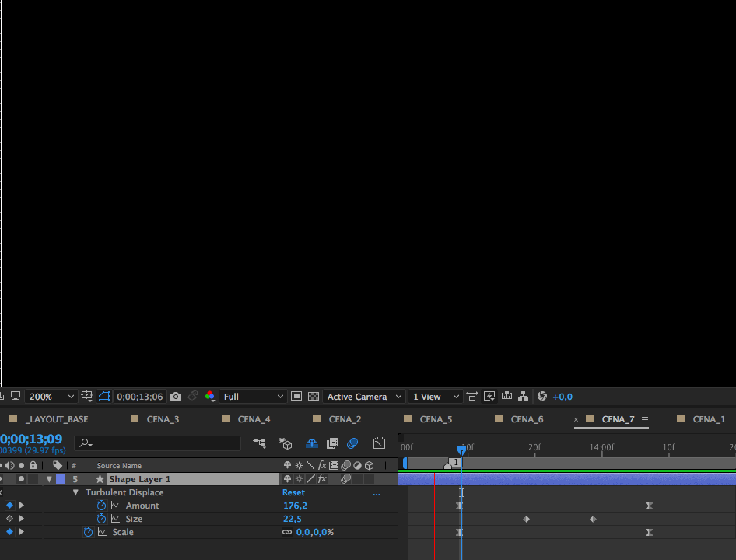The height and width of the screenshot is (560, 736).
Task: Toggle the transparency grid icon
Action: tap(314, 397)
